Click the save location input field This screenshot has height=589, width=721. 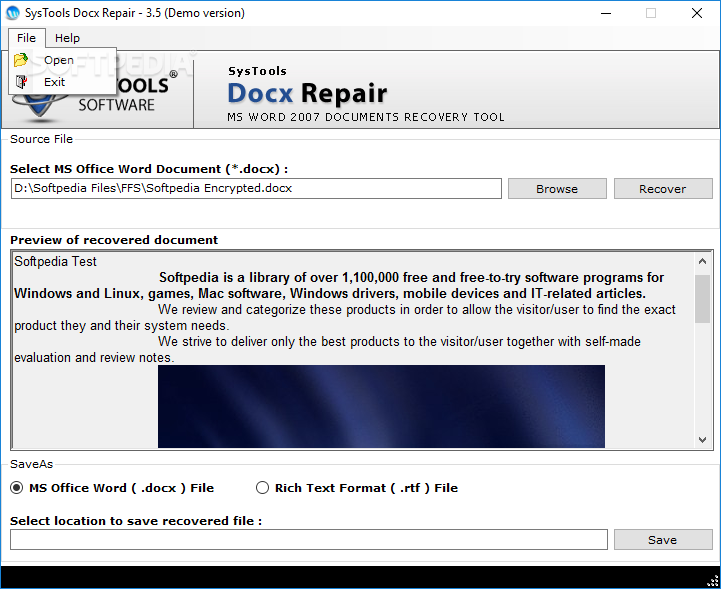(309, 539)
